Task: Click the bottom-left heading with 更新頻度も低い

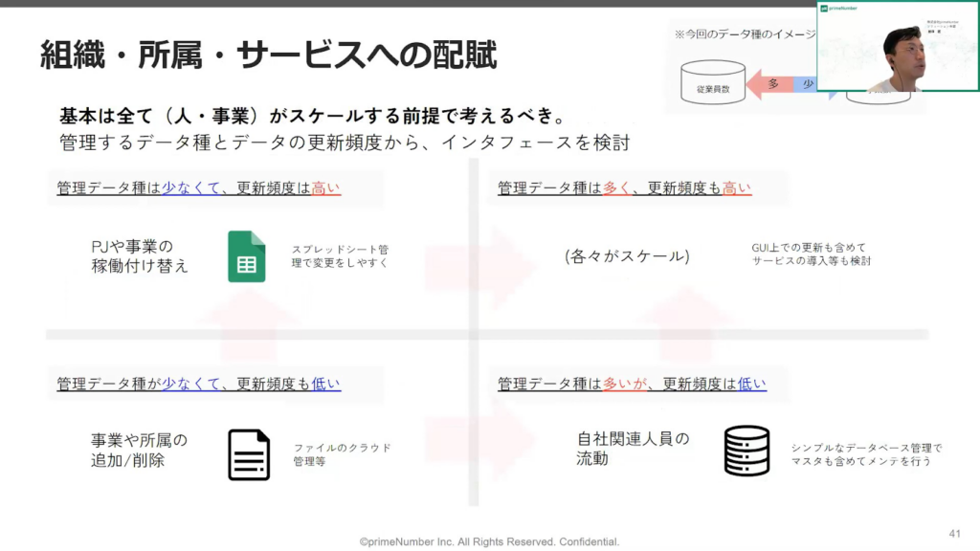Action: [199, 384]
